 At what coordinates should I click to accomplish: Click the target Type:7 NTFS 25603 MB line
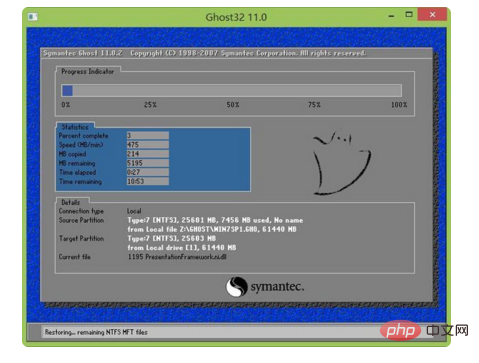coord(172,239)
